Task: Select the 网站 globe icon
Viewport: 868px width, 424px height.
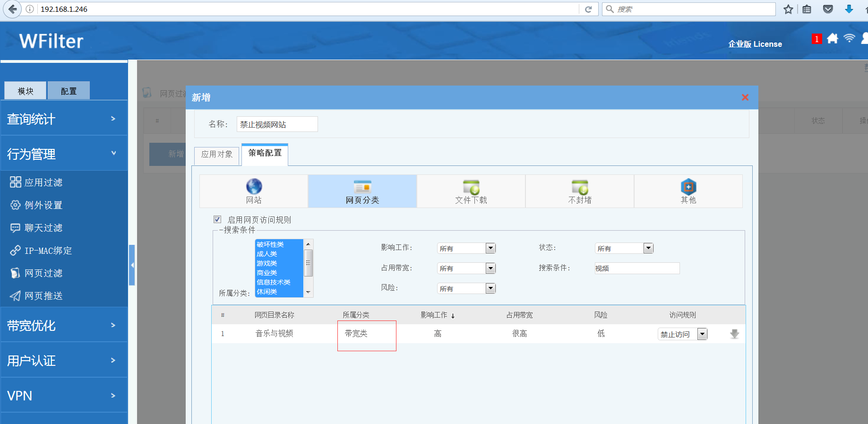Action: [254, 186]
